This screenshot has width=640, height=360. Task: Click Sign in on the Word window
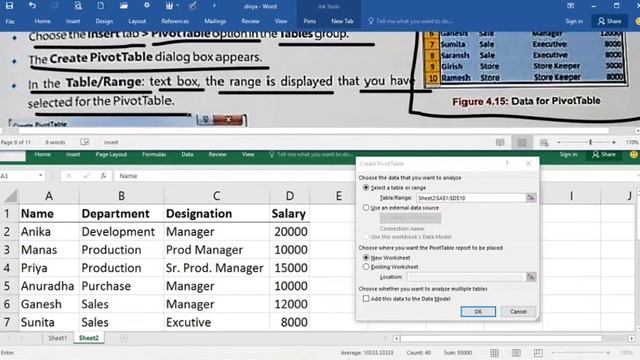click(574, 21)
